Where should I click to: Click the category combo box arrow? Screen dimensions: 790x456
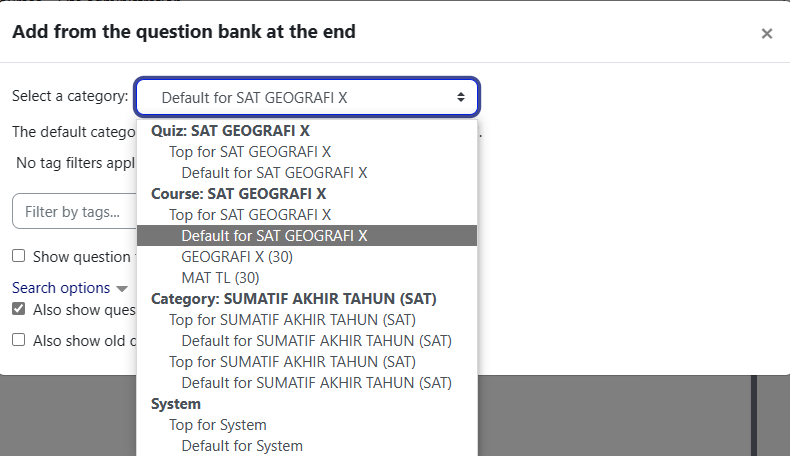click(460, 97)
